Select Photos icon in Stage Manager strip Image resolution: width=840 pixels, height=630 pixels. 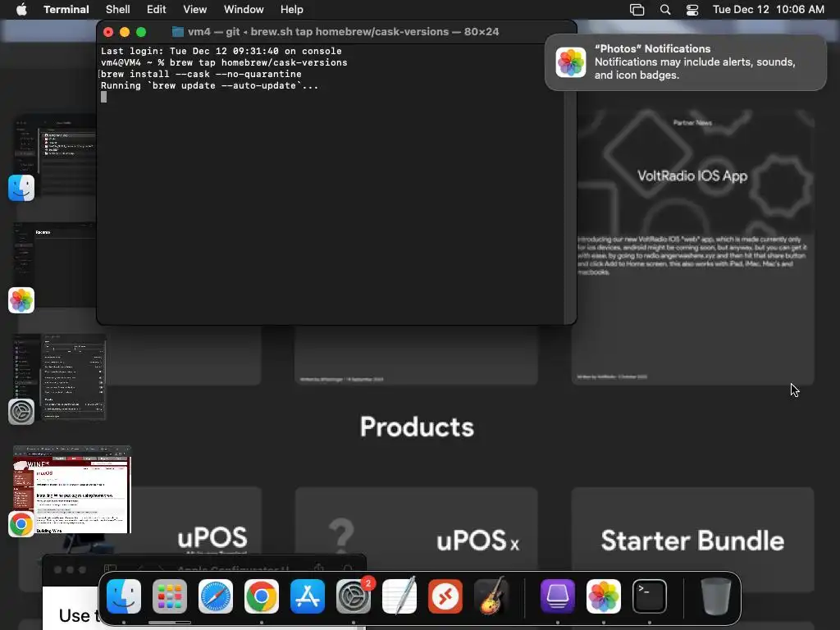pos(21,300)
